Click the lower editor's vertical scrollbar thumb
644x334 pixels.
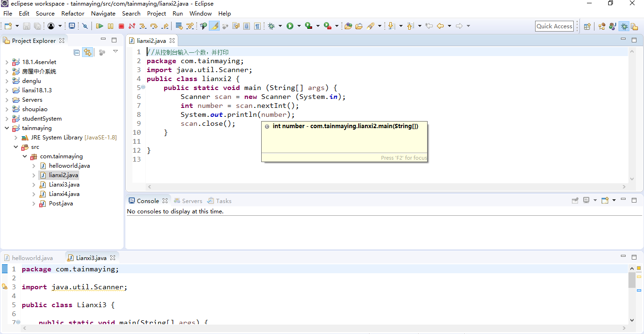[632, 280]
